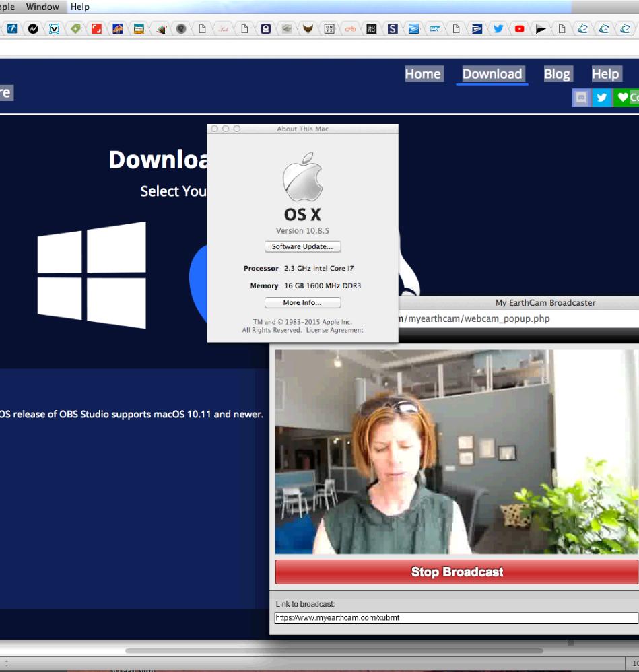Click the Version 10.8.5 text
Image resolution: width=639 pixels, height=672 pixels.
click(302, 230)
